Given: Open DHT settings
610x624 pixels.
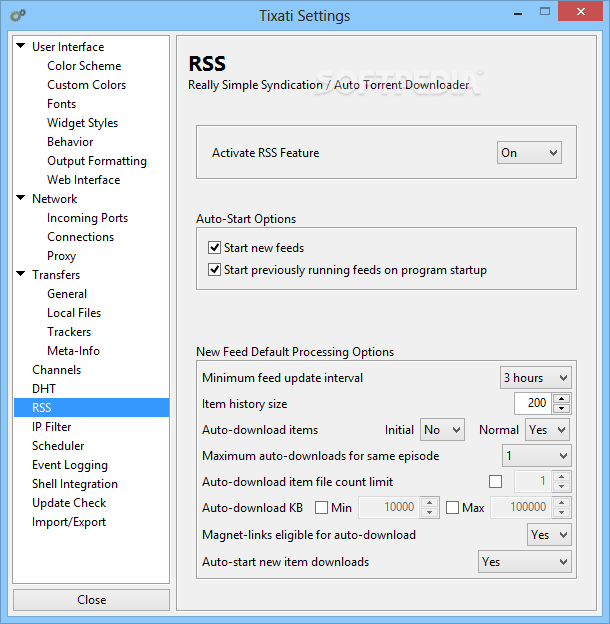Looking at the screenshot, I should click(44, 389).
